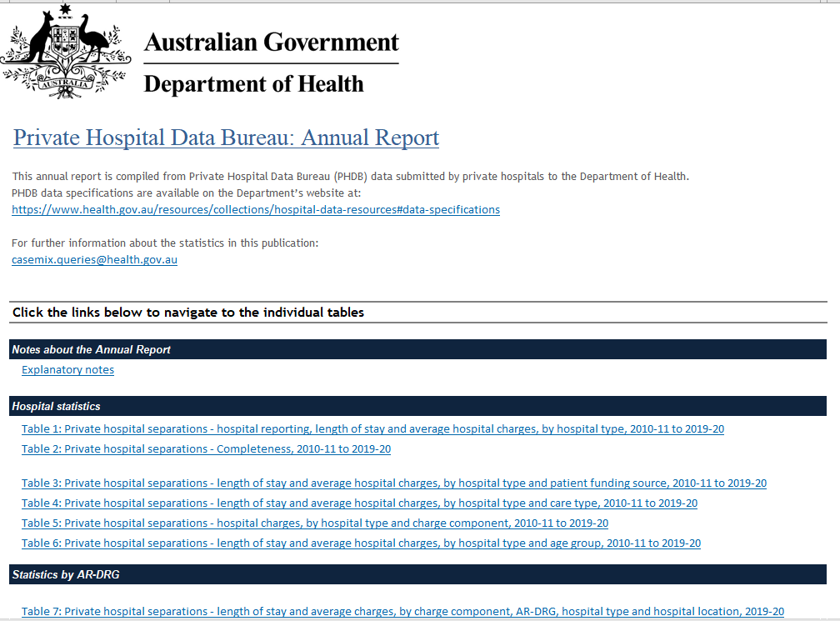The height and width of the screenshot is (621, 840).
Task: Open the Private Hospital Data Bureau: Annual Report title link
Action: [x=226, y=138]
